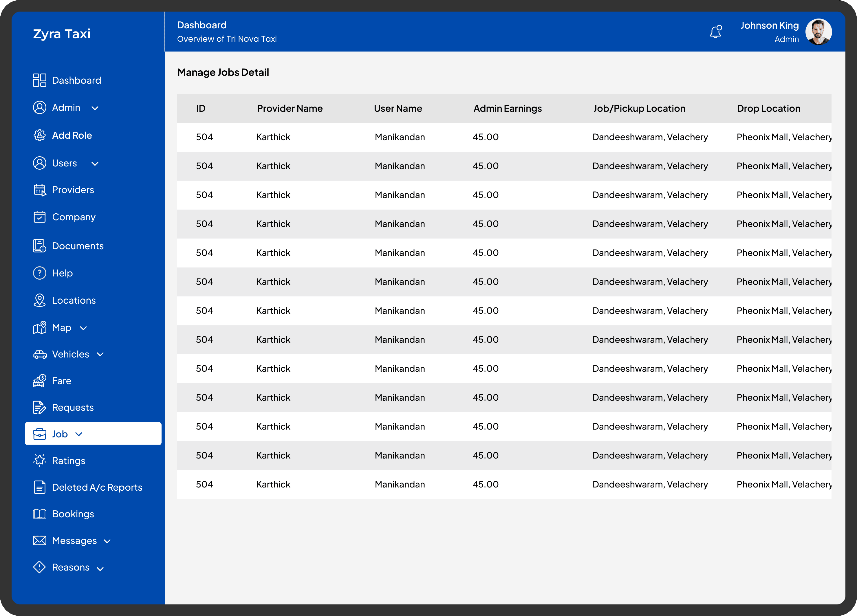Click Johnson King profile avatar
Screen dimensions: 857x616
[818, 32]
